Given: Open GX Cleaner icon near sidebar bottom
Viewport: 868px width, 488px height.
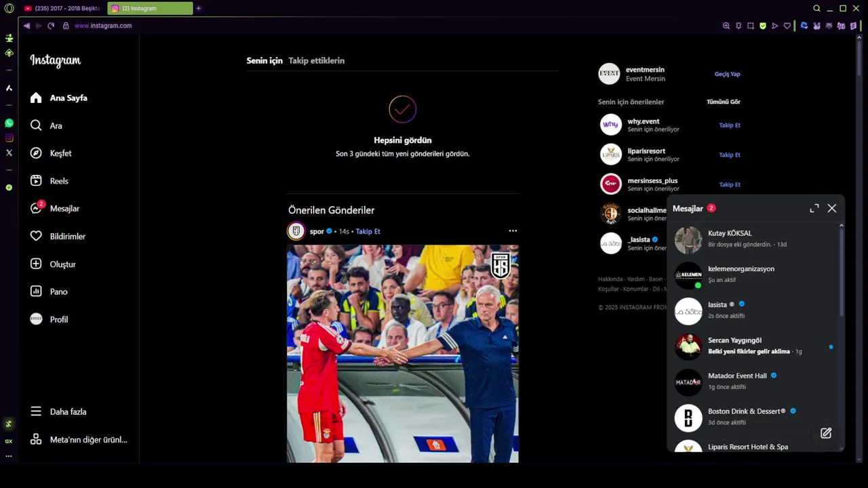Looking at the screenshot, I should (x=9, y=424).
